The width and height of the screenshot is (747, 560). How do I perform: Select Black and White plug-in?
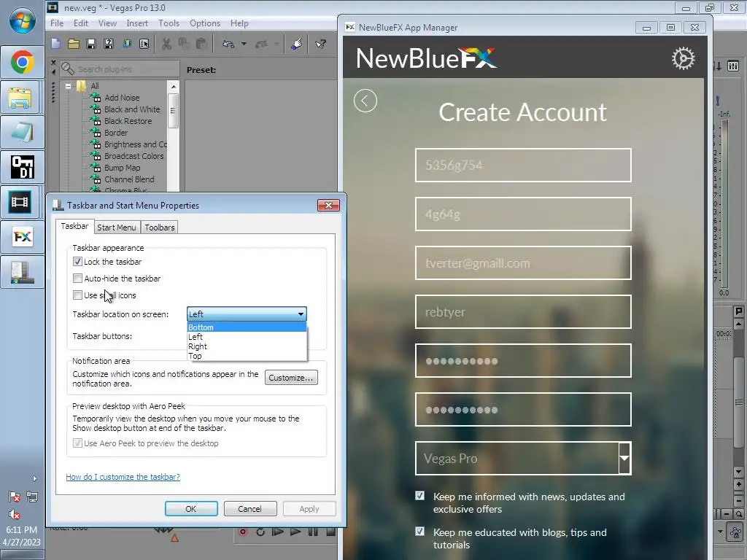pos(132,109)
